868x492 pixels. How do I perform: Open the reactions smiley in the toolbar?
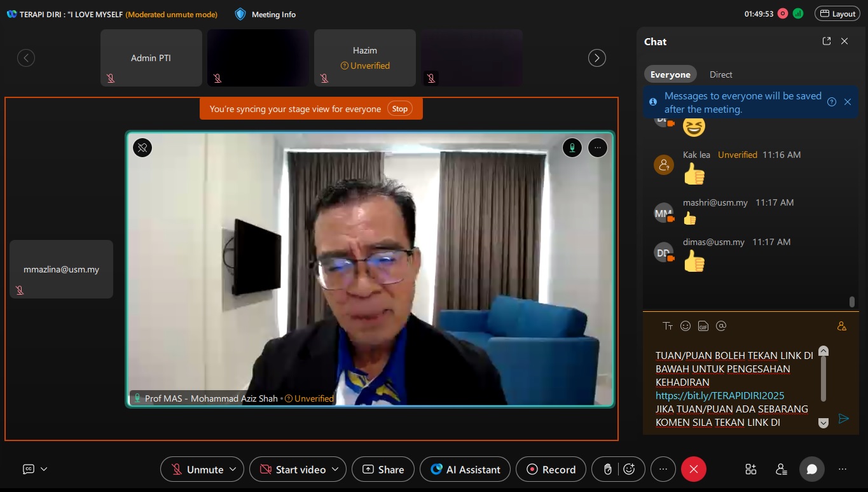click(629, 469)
